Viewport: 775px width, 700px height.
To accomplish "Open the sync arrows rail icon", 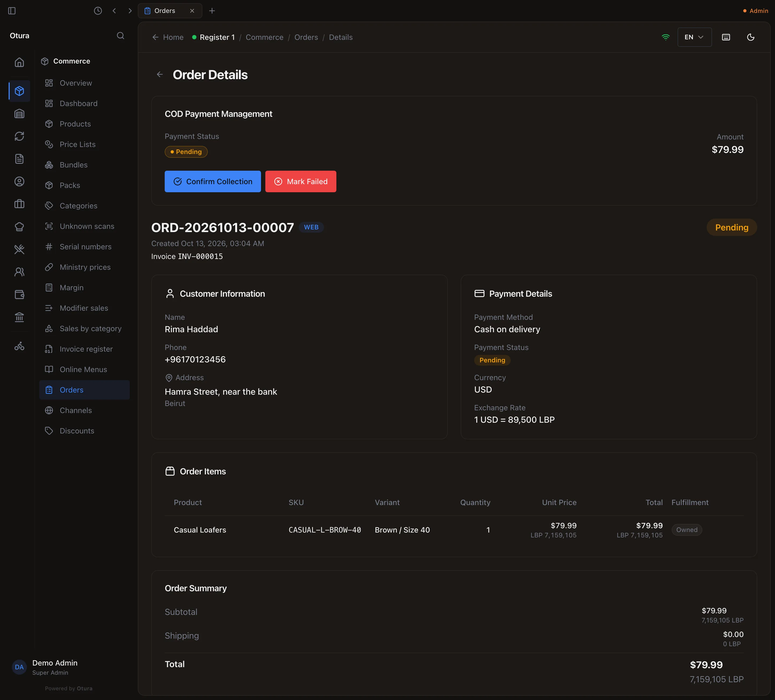I will 19,136.
